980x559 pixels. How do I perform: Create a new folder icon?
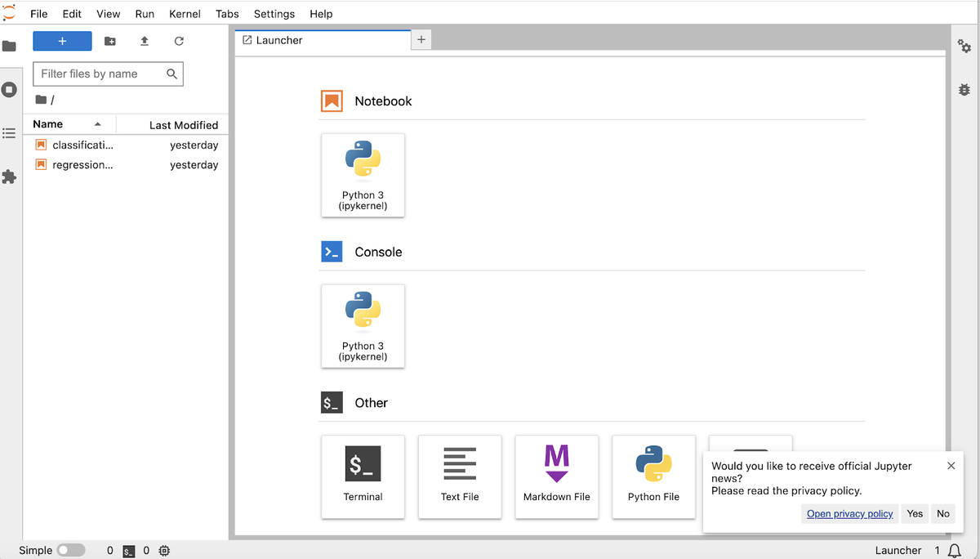110,41
